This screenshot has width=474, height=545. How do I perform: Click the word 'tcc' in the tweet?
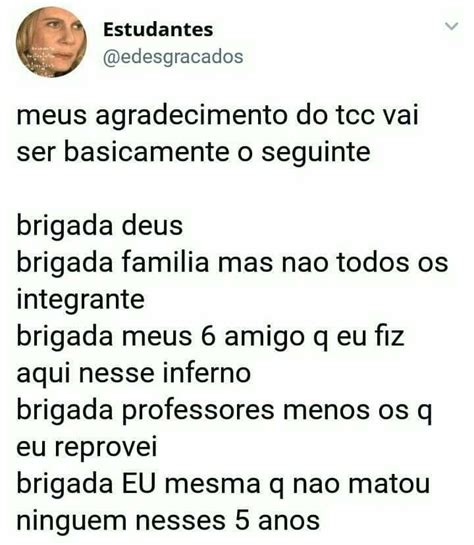coord(354,116)
